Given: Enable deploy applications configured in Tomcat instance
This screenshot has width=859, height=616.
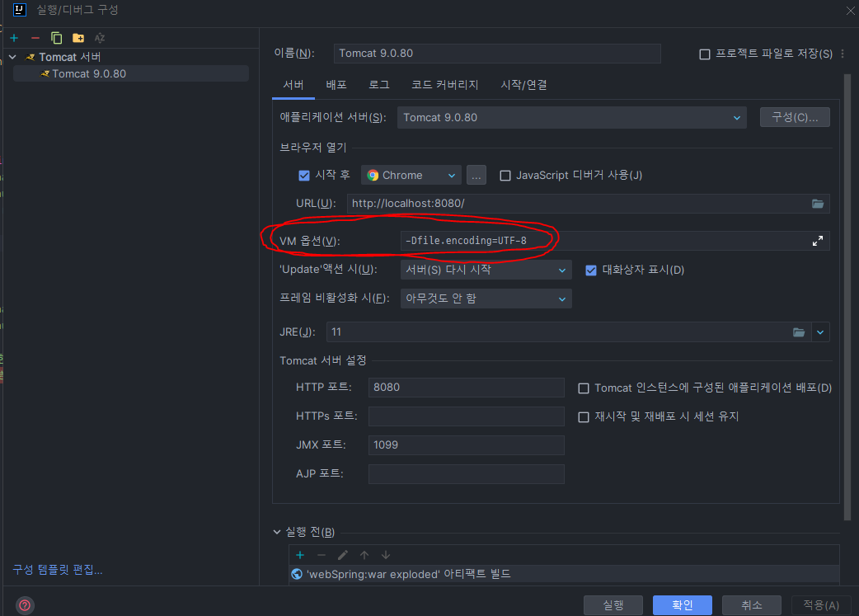Looking at the screenshot, I should click(584, 388).
